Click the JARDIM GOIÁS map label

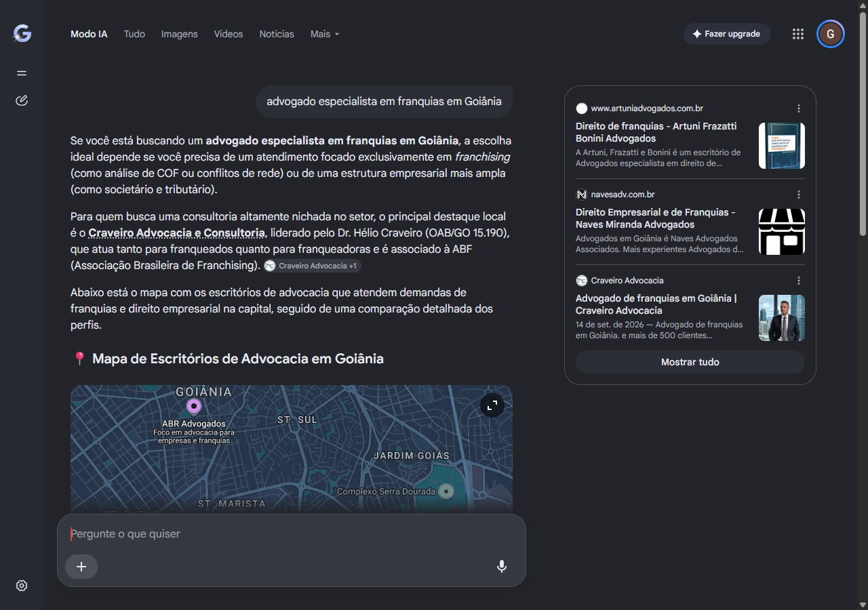pyautogui.click(x=412, y=455)
